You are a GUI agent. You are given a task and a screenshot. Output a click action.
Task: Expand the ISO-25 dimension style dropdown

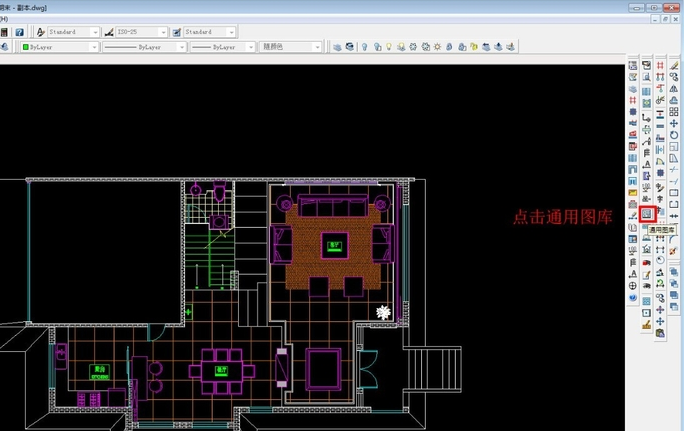(x=163, y=32)
